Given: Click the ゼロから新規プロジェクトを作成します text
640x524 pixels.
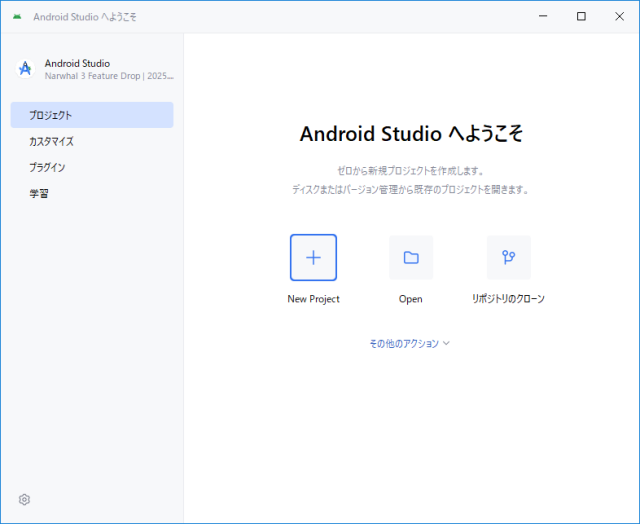Looking at the screenshot, I should click(x=411, y=171).
